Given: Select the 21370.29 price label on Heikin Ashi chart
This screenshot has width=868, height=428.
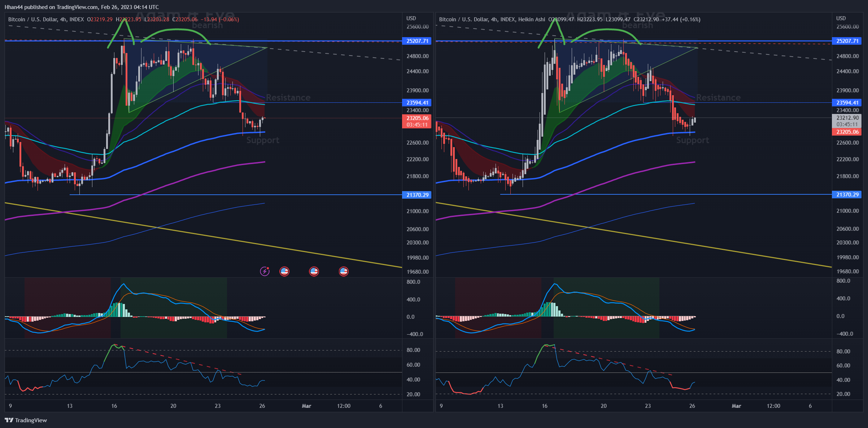Looking at the screenshot, I should pos(847,195).
